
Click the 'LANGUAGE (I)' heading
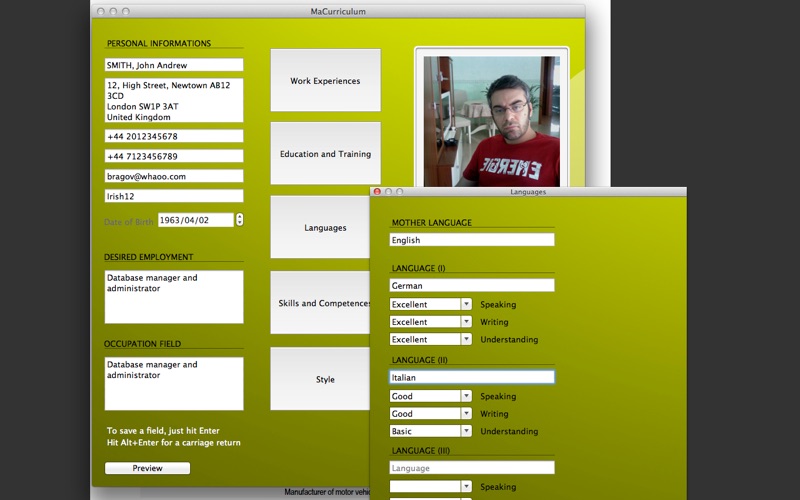click(418, 268)
